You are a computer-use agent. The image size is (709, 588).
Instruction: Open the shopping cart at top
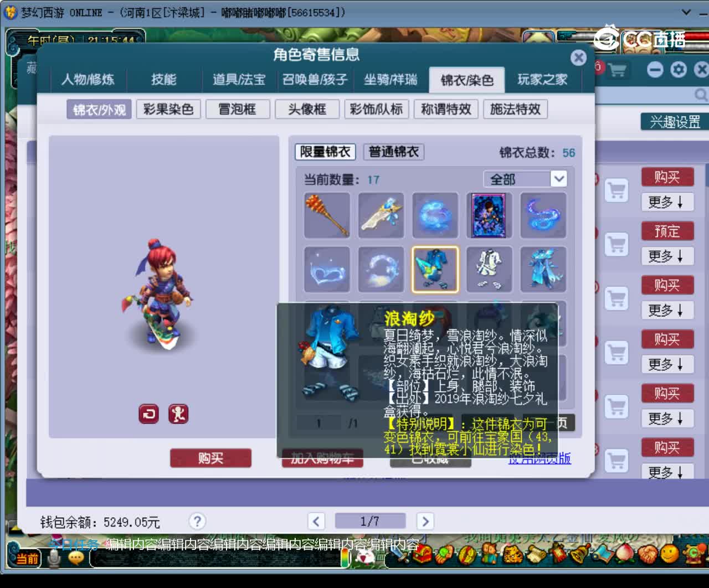point(617,70)
